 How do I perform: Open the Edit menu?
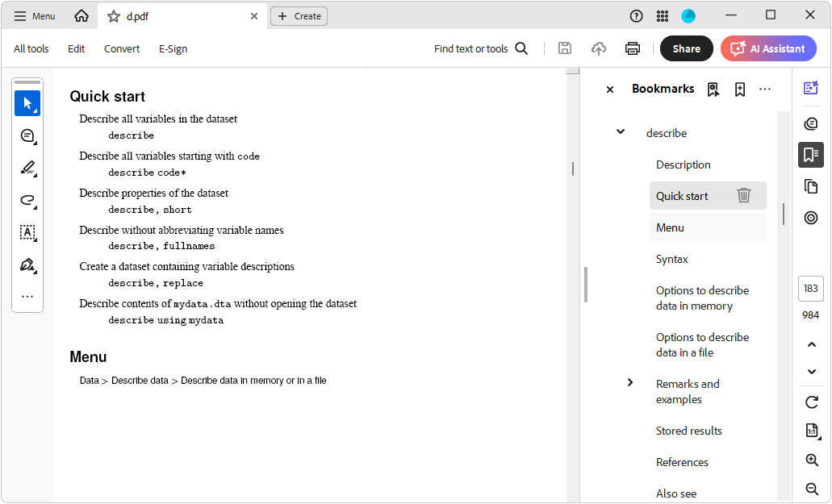click(77, 48)
